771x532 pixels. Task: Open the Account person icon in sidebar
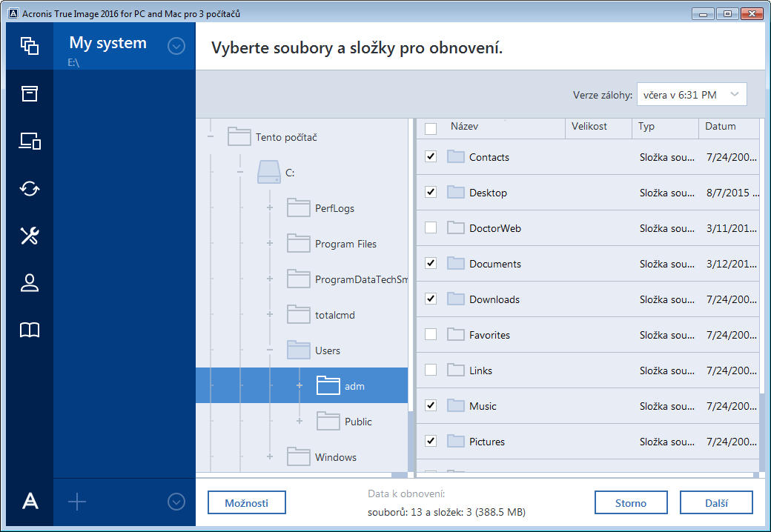pos(30,283)
